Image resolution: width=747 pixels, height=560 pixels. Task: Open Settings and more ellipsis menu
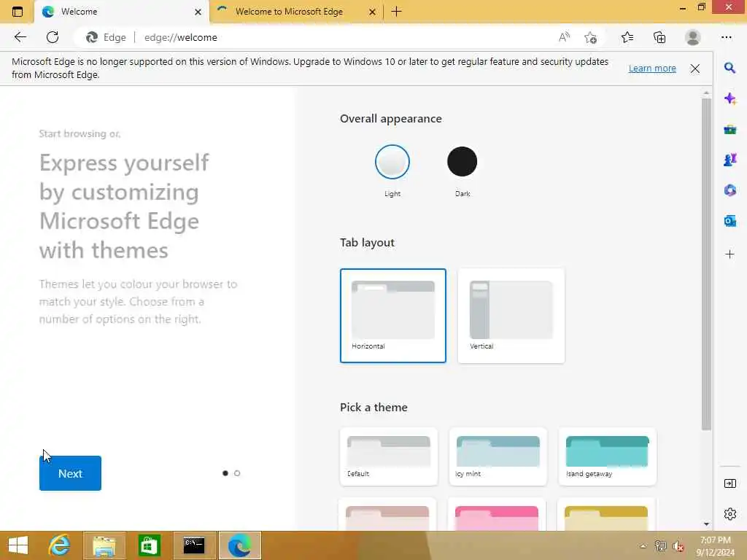click(x=726, y=37)
